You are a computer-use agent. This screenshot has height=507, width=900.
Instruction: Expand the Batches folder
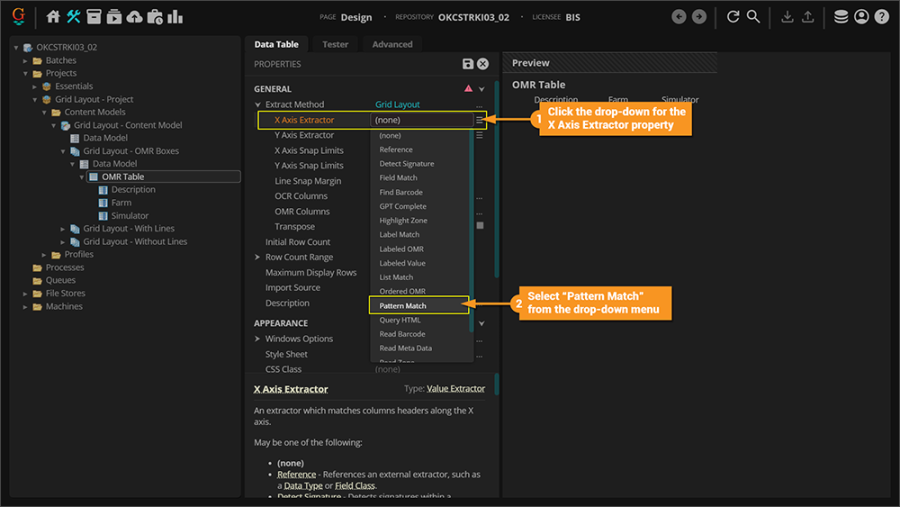pos(25,60)
